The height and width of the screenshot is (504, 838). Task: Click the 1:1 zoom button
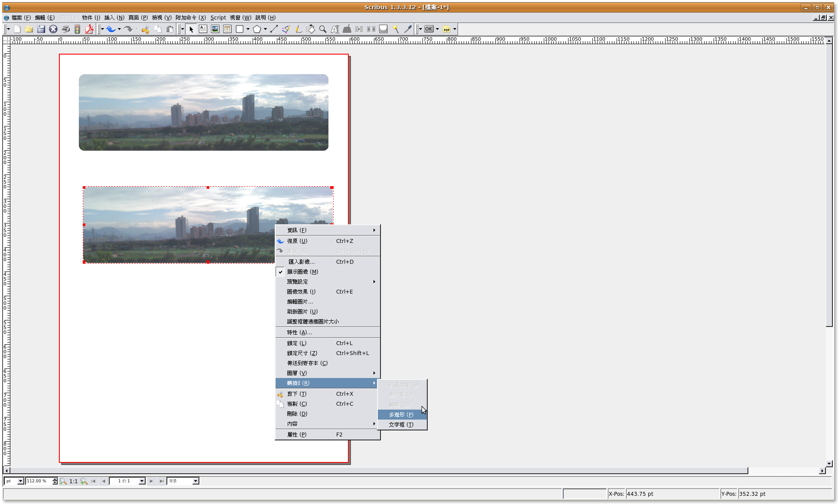point(74,481)
